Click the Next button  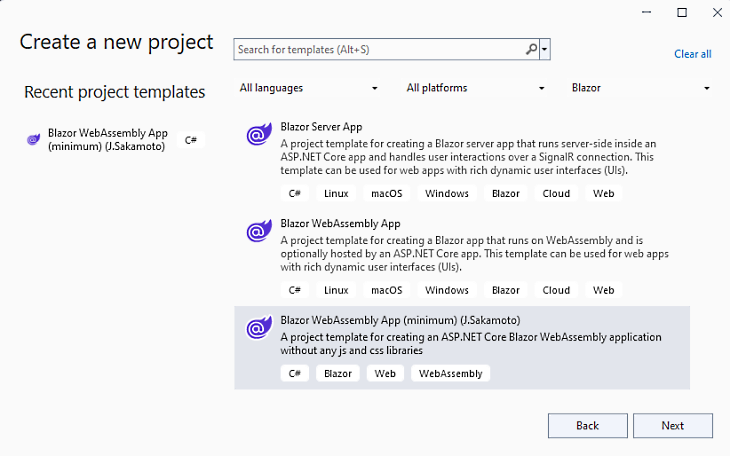(x=673, y=426)
